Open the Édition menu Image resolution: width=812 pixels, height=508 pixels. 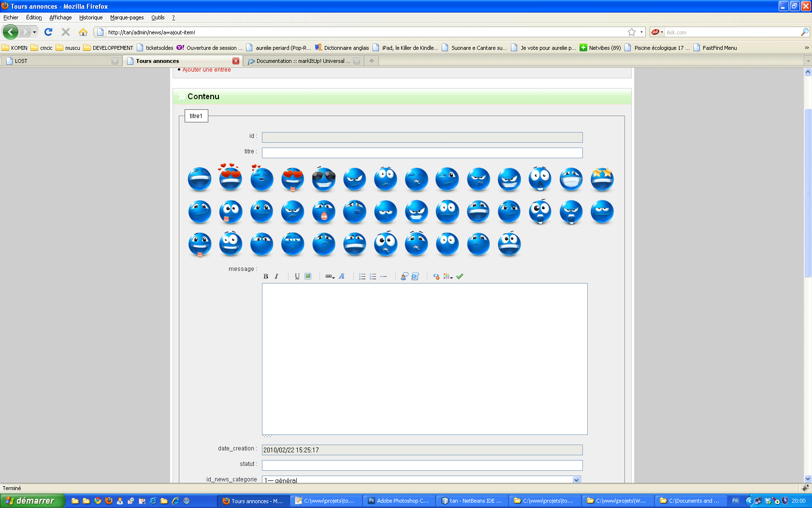click(x=34, y=17)
